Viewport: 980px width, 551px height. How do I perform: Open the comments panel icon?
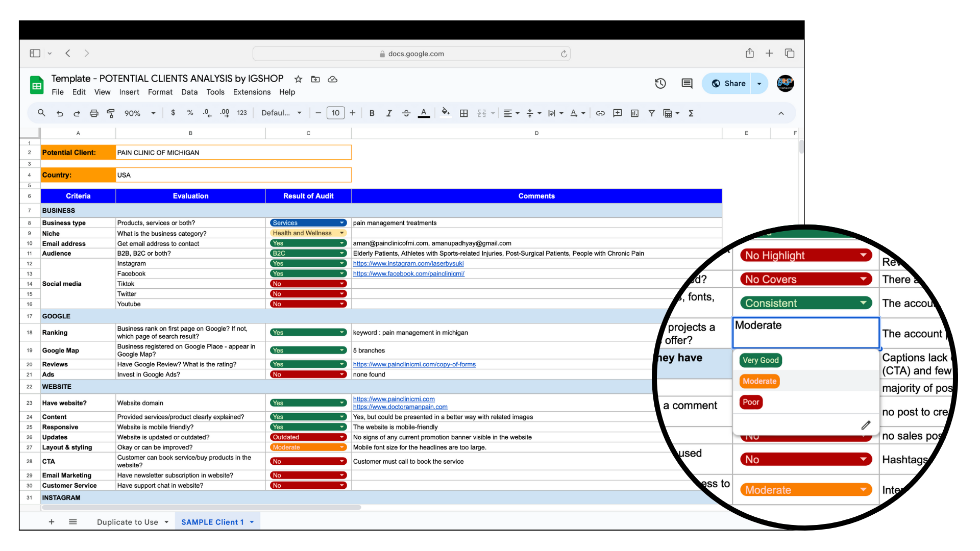pyautogui.click(x=687, y=83)
